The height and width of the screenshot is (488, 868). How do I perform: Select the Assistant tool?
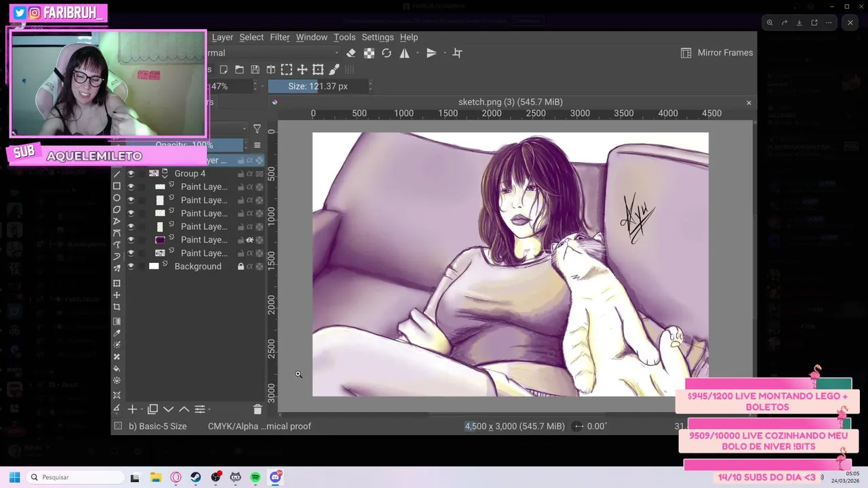point(117,395)
